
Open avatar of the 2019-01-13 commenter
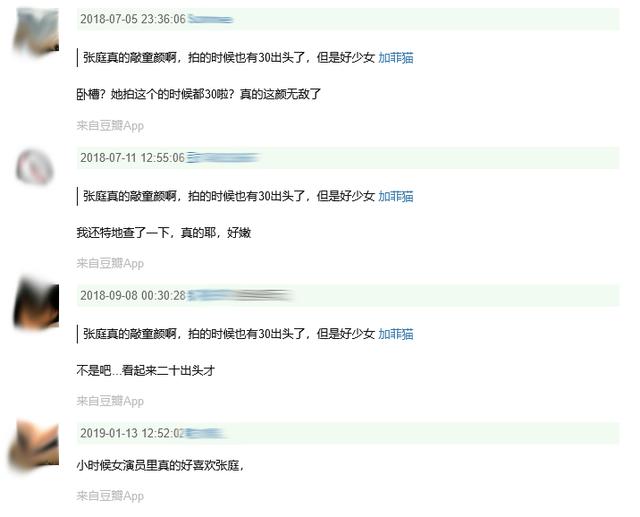coord(34,446)
